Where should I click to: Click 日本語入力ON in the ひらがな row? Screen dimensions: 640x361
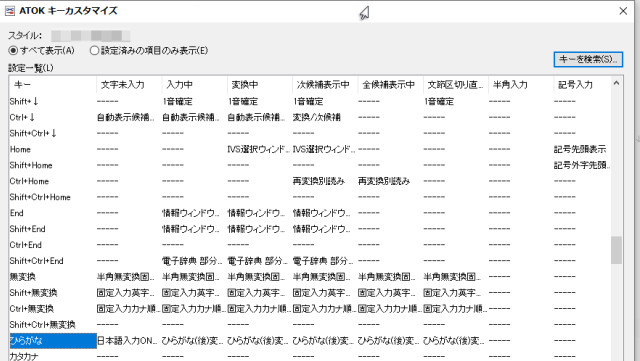click(127, 340)
